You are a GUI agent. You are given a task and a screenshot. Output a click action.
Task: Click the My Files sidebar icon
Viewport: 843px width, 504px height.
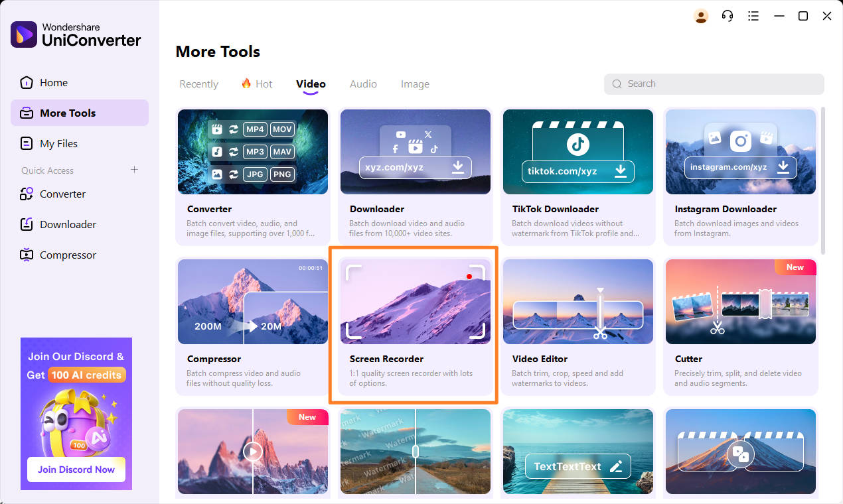click(27, 143)
